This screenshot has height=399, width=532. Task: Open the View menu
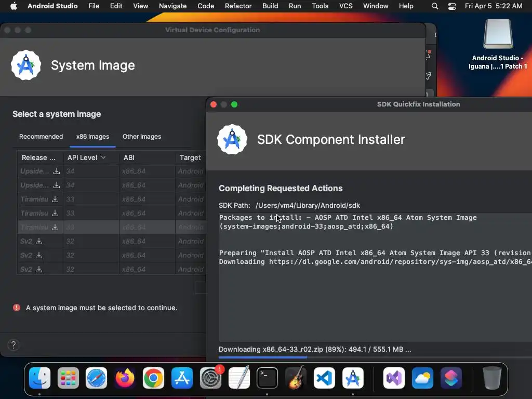coord(140,6)
